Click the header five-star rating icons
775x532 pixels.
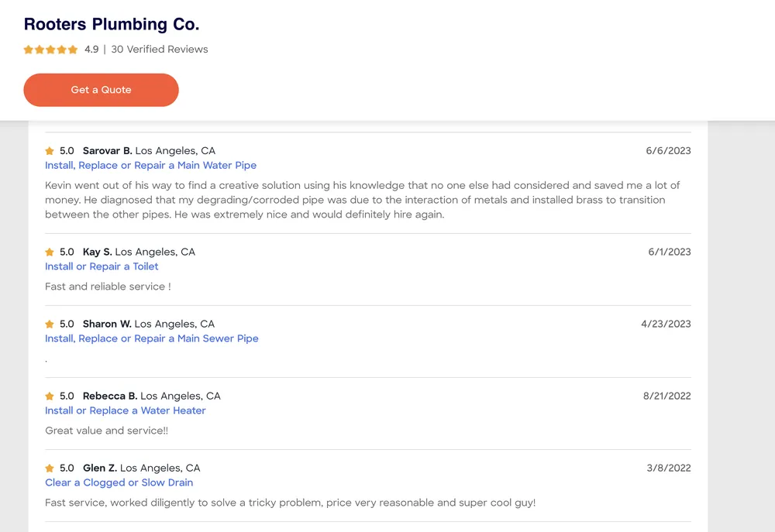[x=50, y=50]
